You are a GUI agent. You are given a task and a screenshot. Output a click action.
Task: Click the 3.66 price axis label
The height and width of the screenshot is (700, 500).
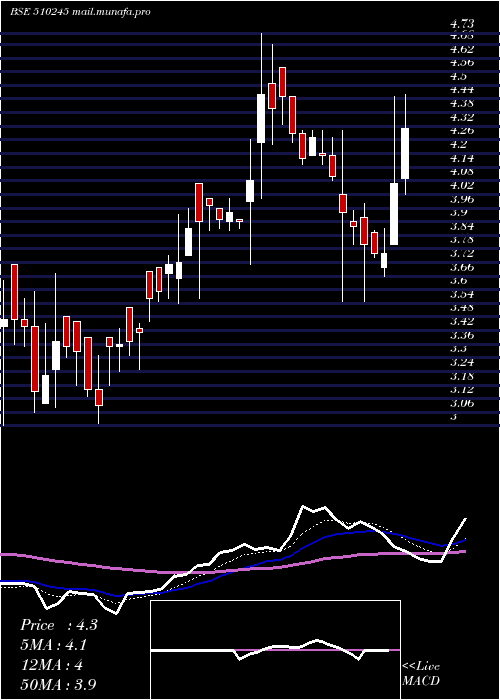click(462, 267)
